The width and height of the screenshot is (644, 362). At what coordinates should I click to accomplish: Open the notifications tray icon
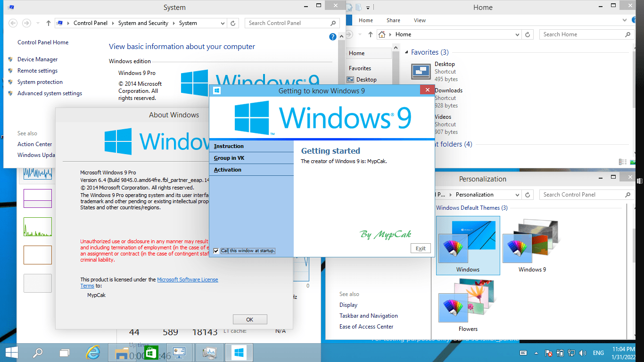click(x=523, y=353)
